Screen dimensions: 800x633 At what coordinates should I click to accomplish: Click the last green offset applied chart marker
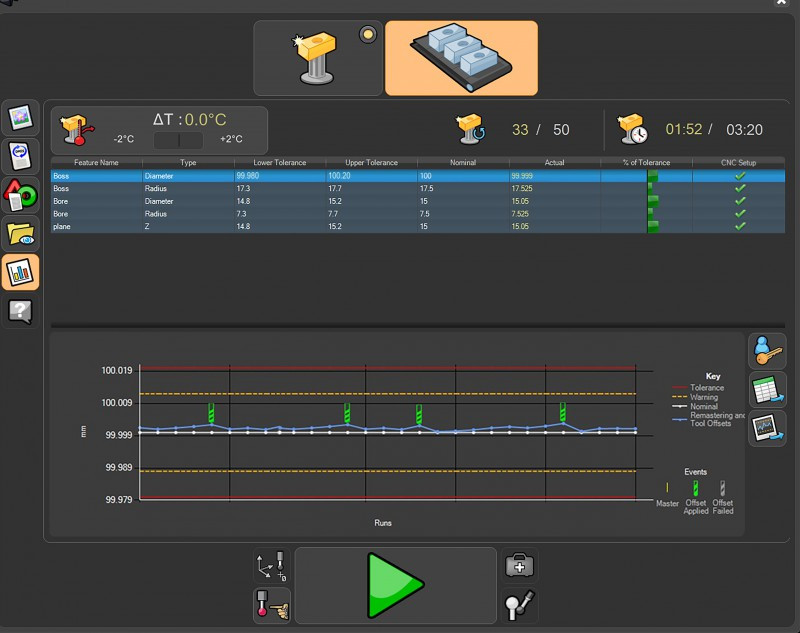[x=563, y=412]
